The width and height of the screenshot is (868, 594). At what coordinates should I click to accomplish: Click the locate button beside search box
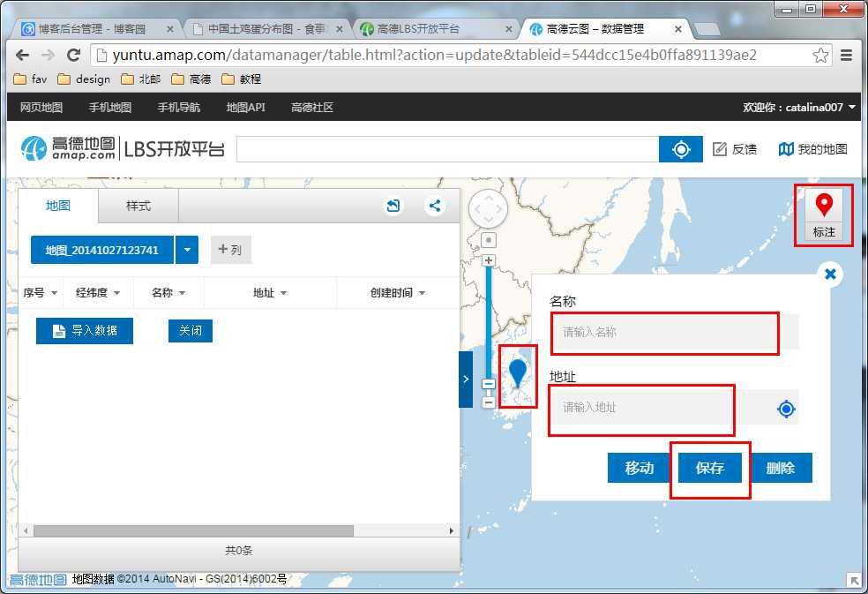pyautogui.click(x=681, y=150)
